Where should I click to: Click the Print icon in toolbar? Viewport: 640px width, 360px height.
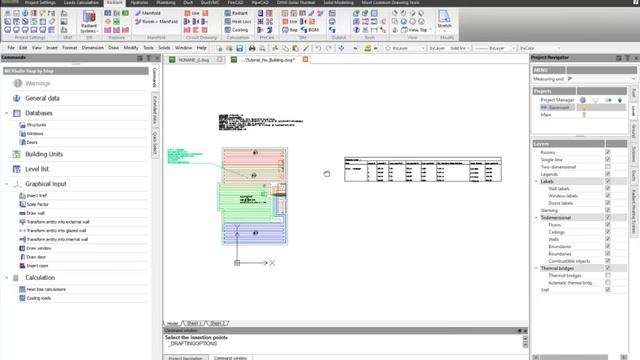tap(252, 48)
